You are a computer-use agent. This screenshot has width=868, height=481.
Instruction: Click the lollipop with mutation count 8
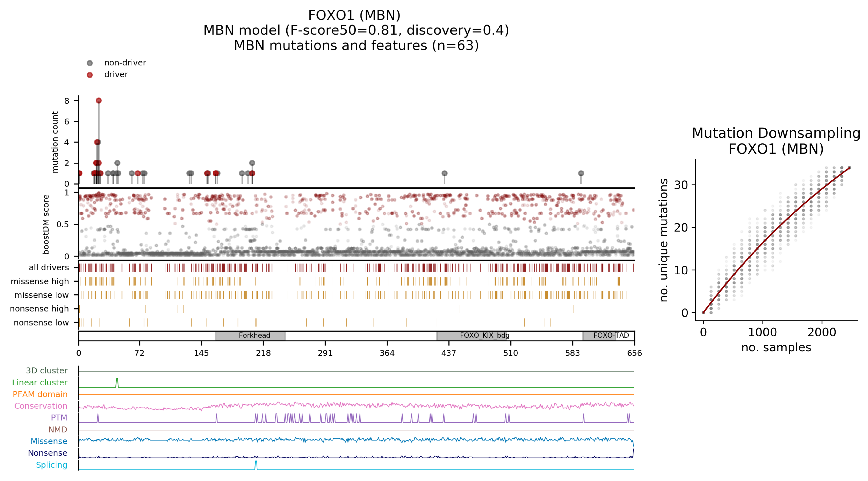pyautogui.click(x=99, y=100)
